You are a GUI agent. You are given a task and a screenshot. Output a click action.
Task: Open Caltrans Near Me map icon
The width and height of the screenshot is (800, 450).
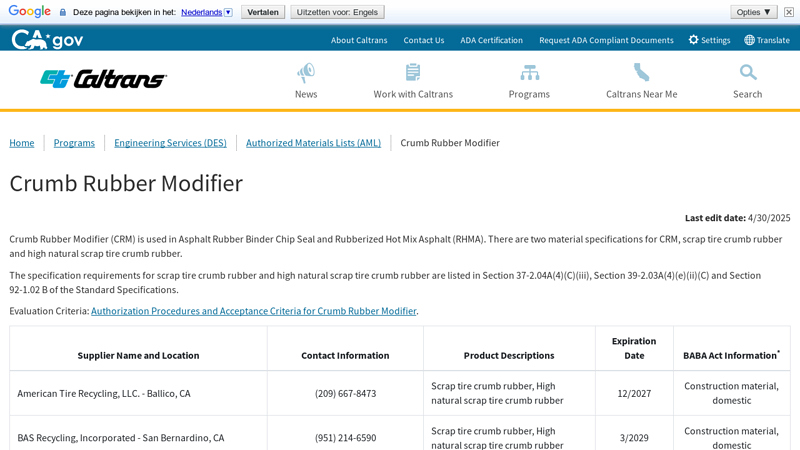coord(641,72)
